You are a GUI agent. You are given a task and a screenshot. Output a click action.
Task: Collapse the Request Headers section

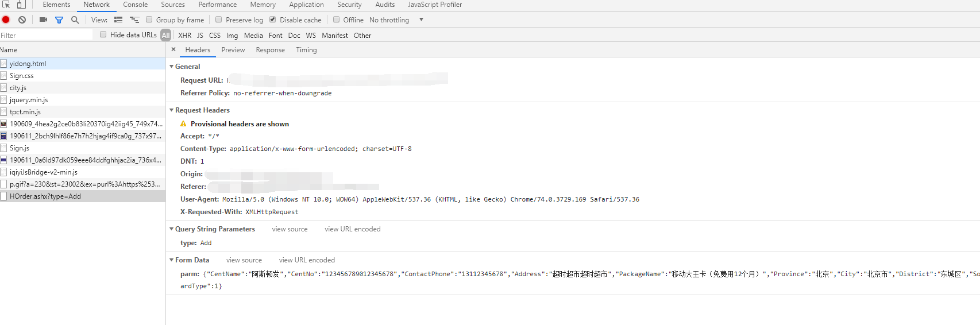click(171, 110)
